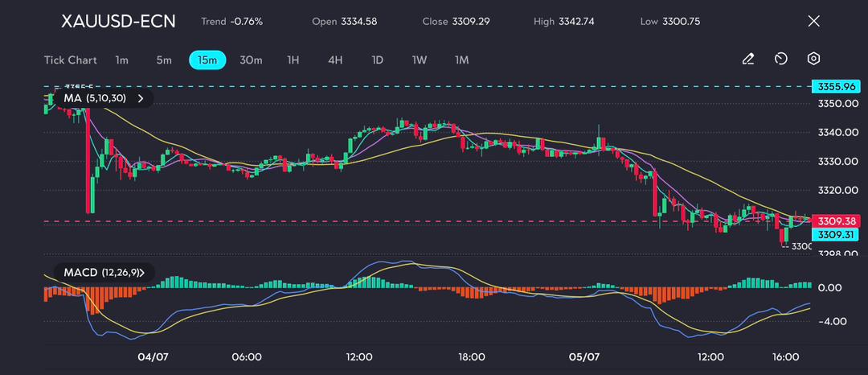Open the pencil drawing tool
Viewport: 868px width, 375px height.
click(747, 60)
